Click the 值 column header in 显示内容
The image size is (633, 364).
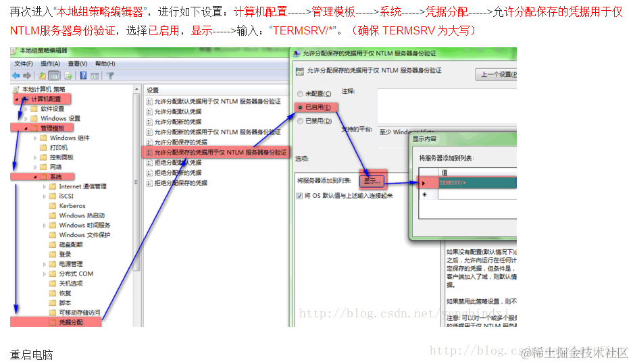[x=478, y=172]
